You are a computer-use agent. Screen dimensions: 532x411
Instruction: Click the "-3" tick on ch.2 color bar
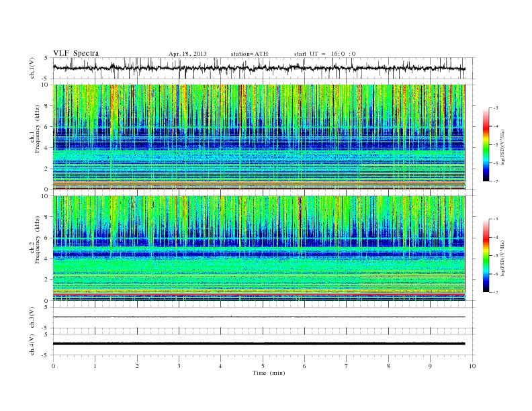pyautogui.click(x=495, y=219)
